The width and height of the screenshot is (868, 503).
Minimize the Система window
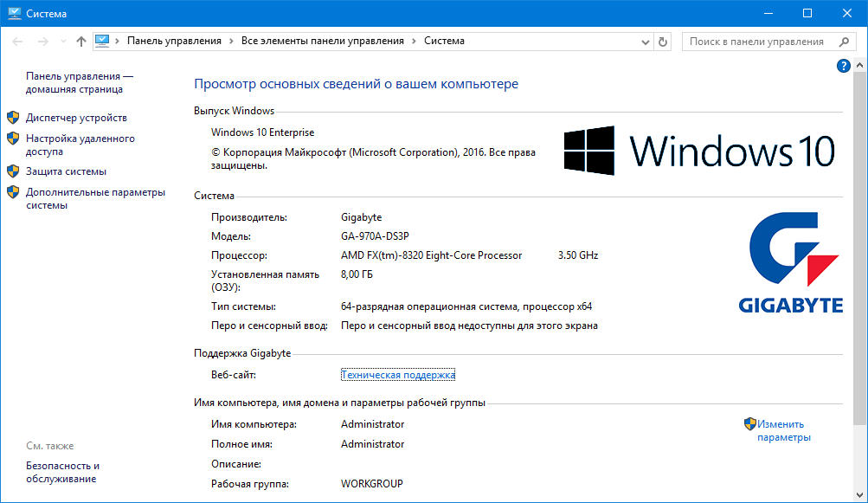tap(768, 13)
